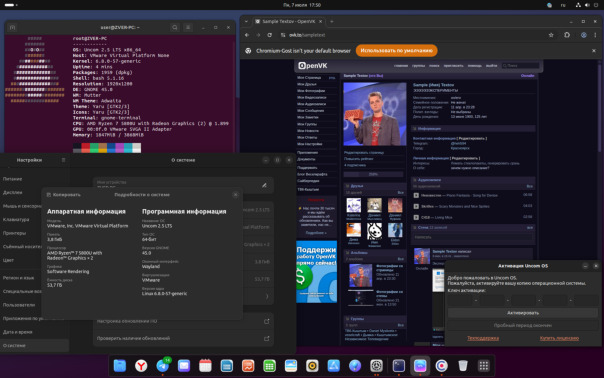604x378 pixels.
Task: Click Активировать in the Uncom OS activation dialog
Action: [x=522, y=313]
